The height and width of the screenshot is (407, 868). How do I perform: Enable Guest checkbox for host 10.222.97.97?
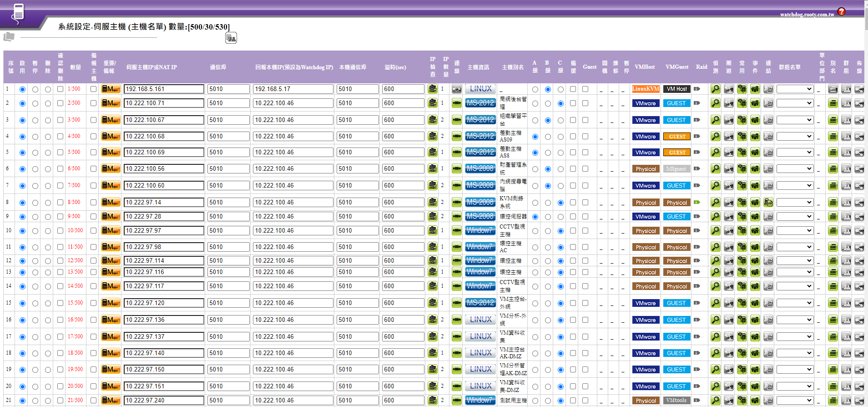(585, 231)
